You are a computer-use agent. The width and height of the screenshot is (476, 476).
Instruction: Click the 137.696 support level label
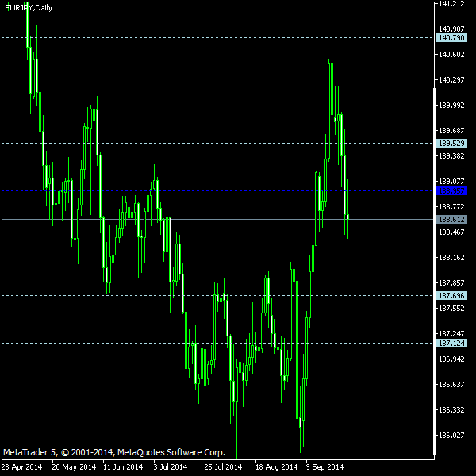451,295
